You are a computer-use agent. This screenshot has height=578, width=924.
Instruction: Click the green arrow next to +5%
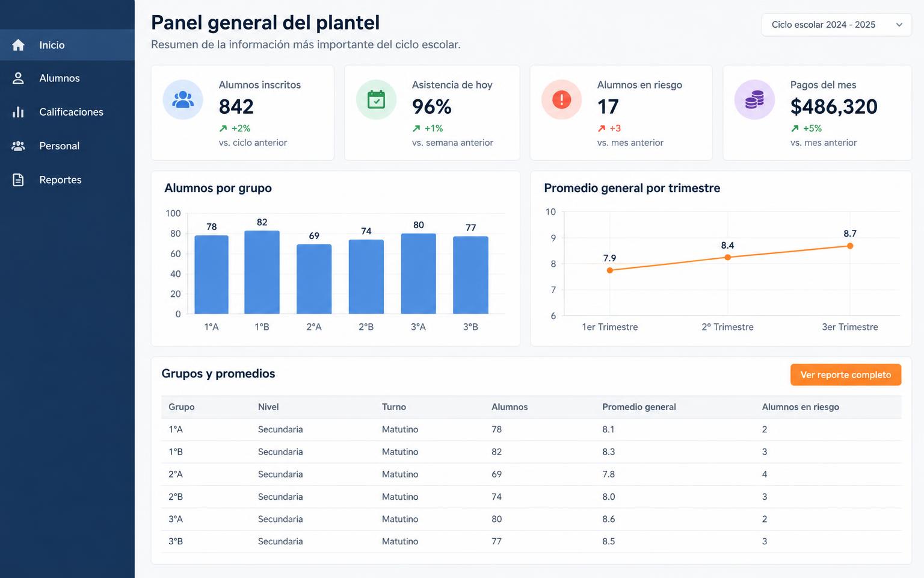click(x=795, y=128)
